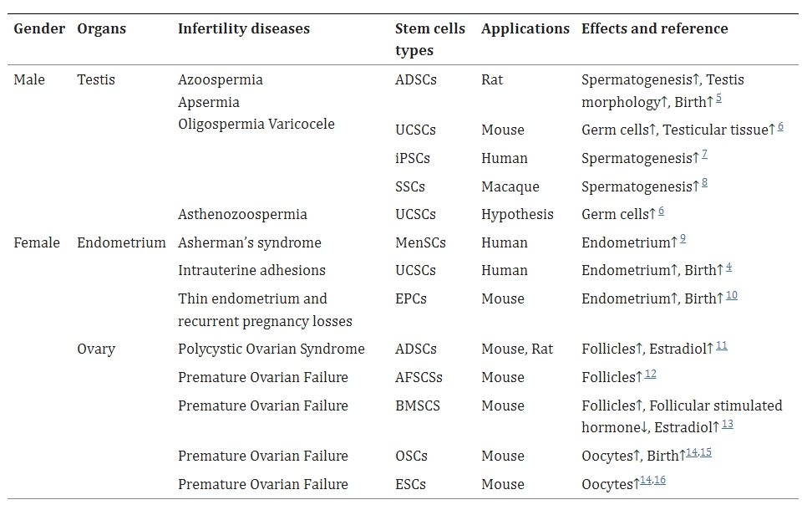Open reference 13 after Estradiol in BMSCS row
The image size is (812, 510).
pos(728,424)
